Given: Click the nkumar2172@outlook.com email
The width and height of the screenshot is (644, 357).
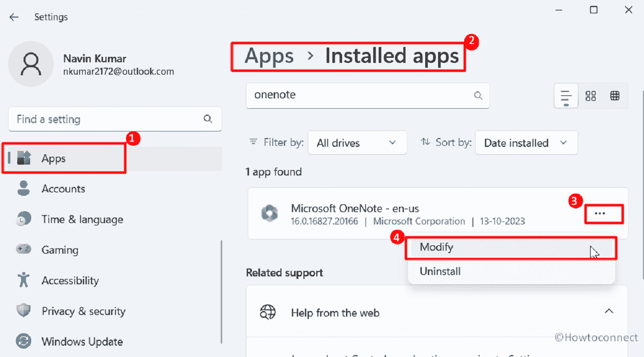Looking at the screenshot, I should [119, 71].
